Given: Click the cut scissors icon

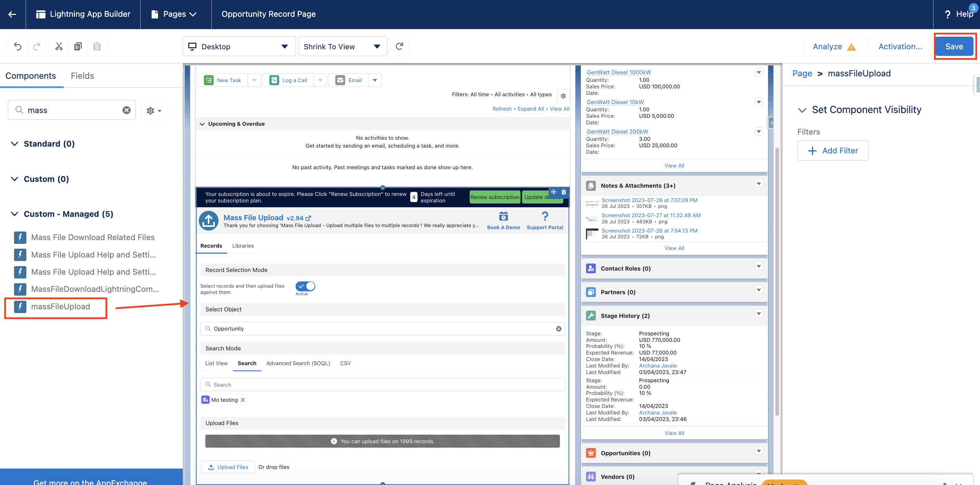Looking at the screenshot, I should click(x=59, y=47).
